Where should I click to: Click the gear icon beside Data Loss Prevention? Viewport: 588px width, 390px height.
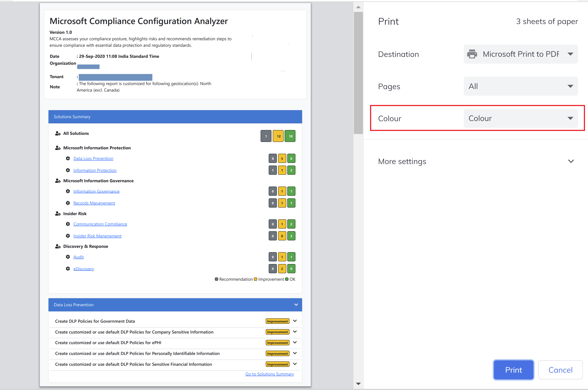[x=68, y=158]
